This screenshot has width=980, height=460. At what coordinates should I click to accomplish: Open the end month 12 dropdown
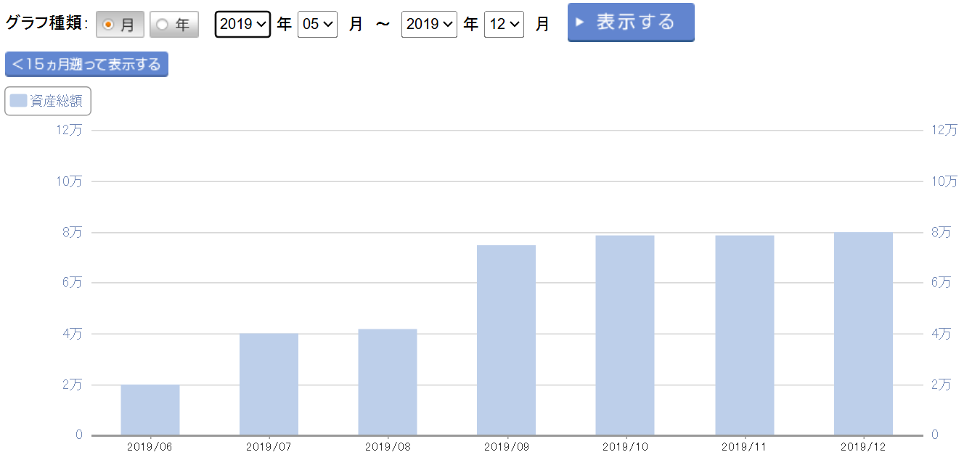pyautogui.click(x=504, y=24)
